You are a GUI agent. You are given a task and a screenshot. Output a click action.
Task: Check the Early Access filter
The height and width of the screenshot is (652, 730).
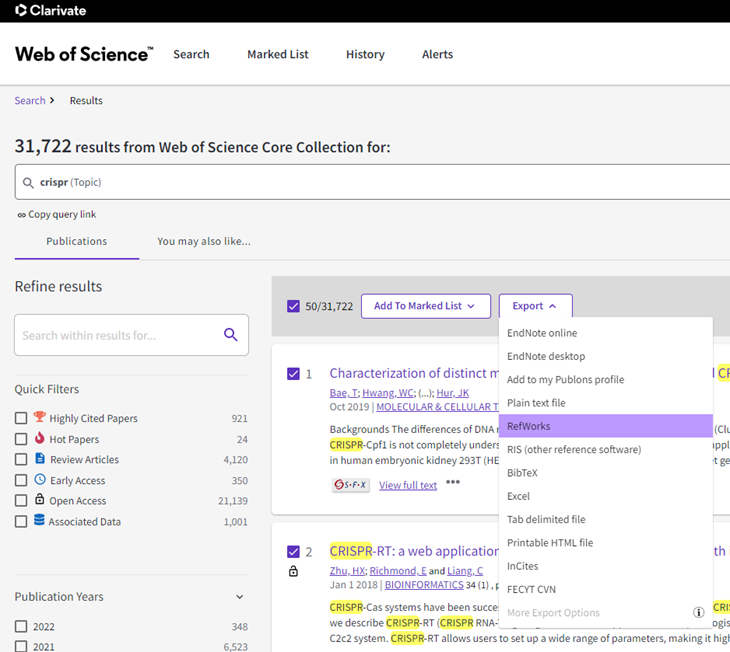(x=21, y=480)
